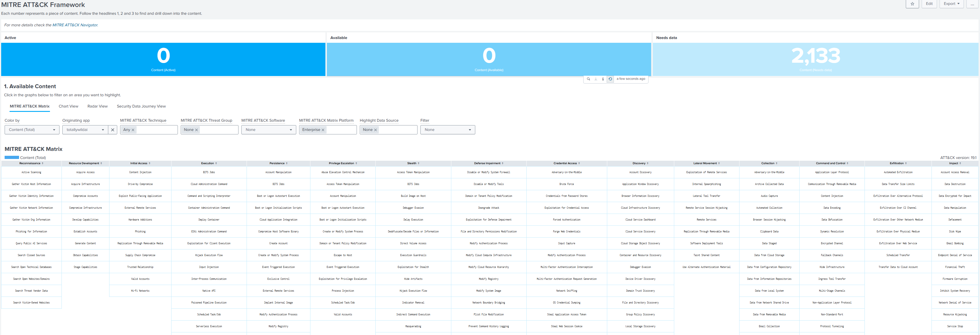Click the panel export download icon
980x335 pixels.
[x=595, y=79]
